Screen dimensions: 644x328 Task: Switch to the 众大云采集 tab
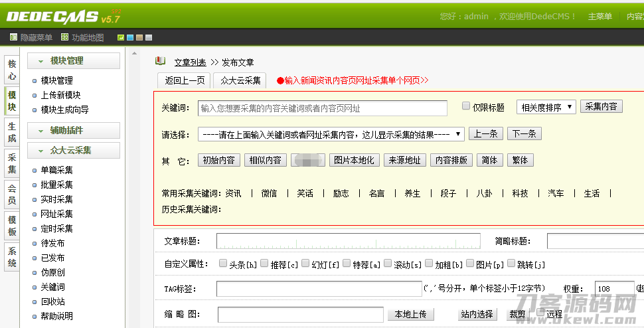tap(240, 81)
